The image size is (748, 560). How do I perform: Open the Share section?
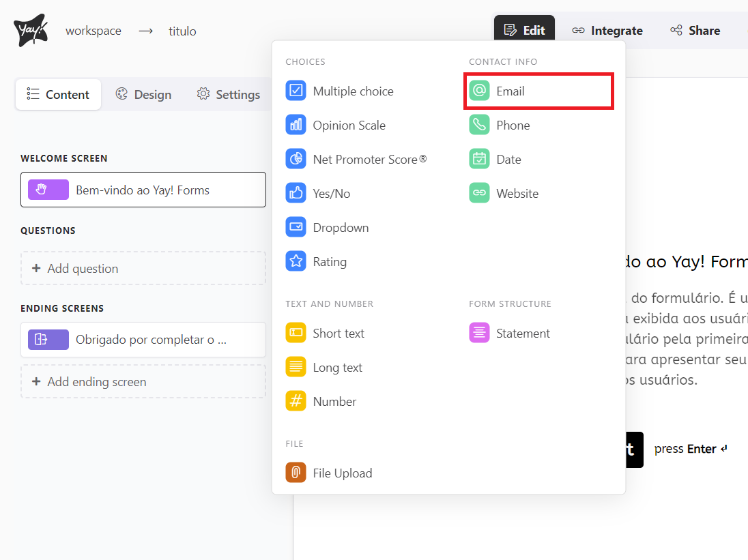(695, 31)
